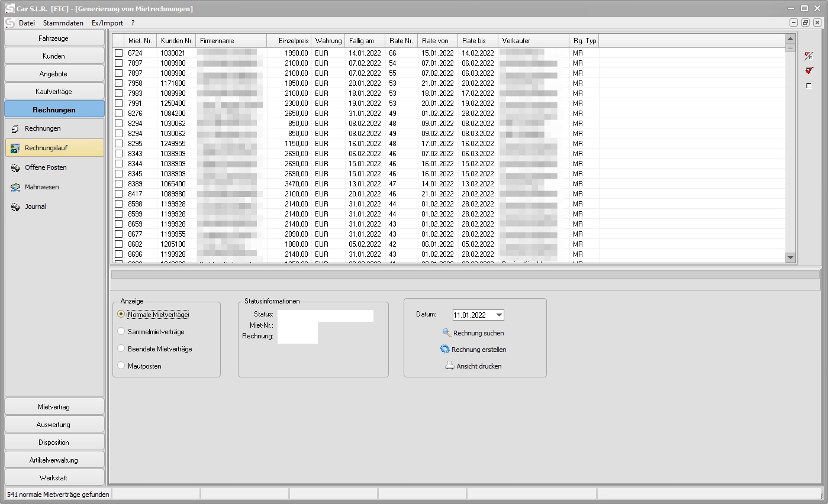Click the split grip below the scroll-up arrow
The height and width of the screenshot is (504, 828).
[791, 48]
